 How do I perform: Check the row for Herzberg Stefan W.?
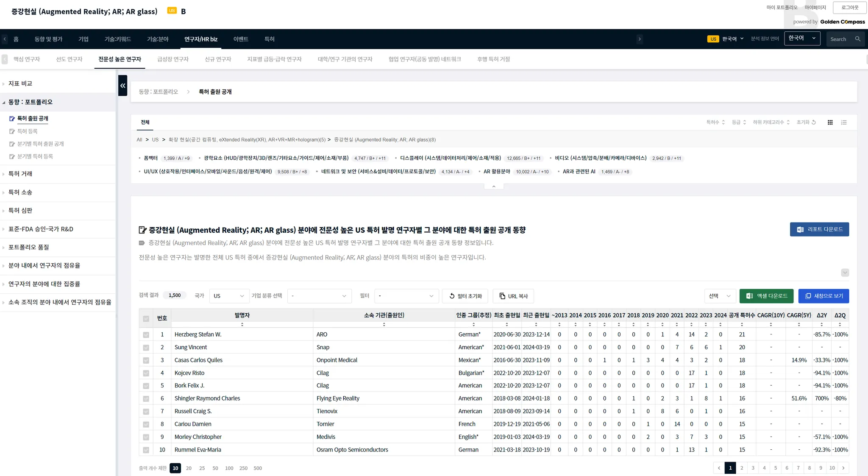tap(146, 335)
